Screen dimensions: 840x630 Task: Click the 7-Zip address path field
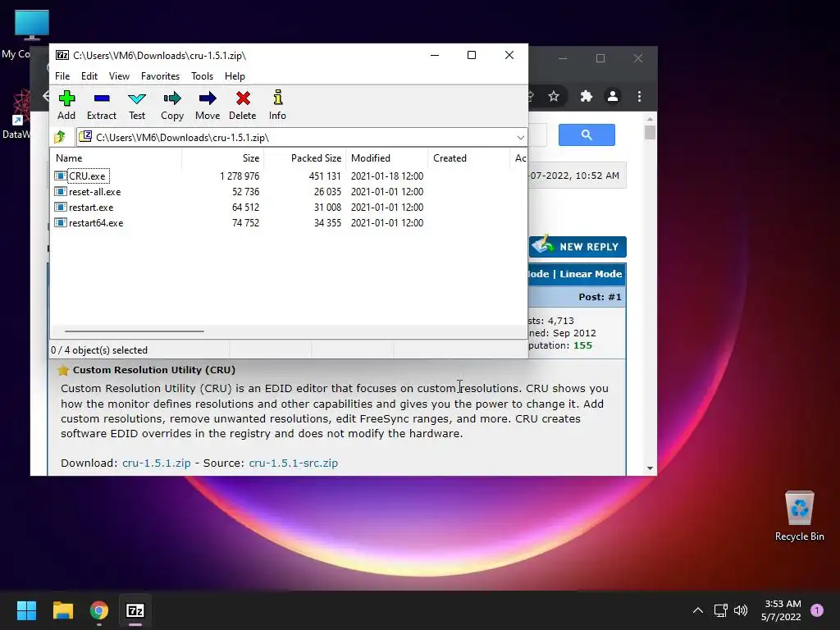[302, 138]
